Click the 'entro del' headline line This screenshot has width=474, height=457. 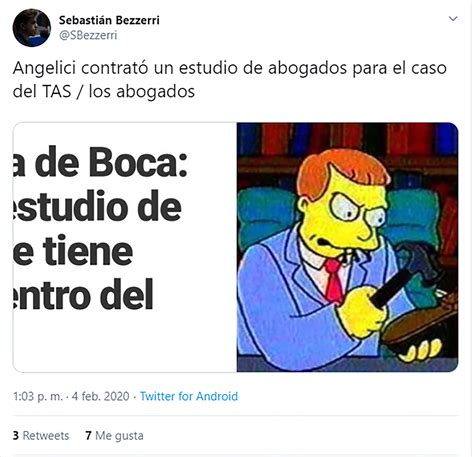point(83,295)
